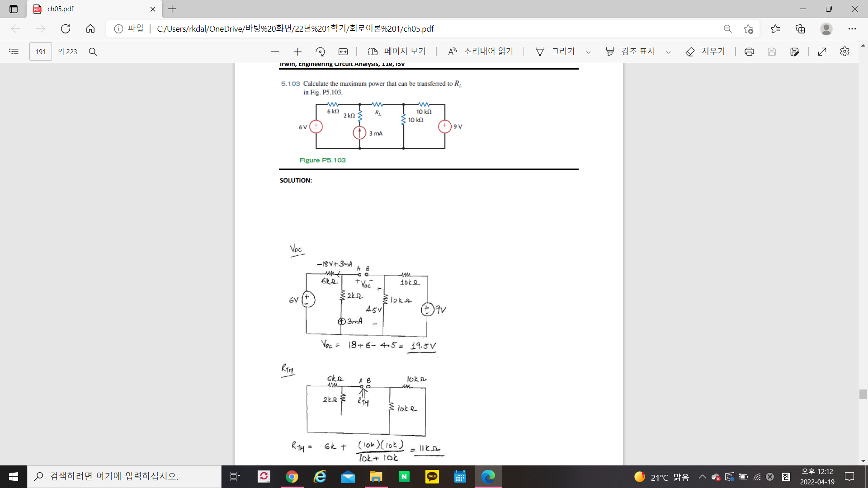868x488 pixels.
Task: Open PDF viewer settings gear
Action: click(x=844, y=52)
